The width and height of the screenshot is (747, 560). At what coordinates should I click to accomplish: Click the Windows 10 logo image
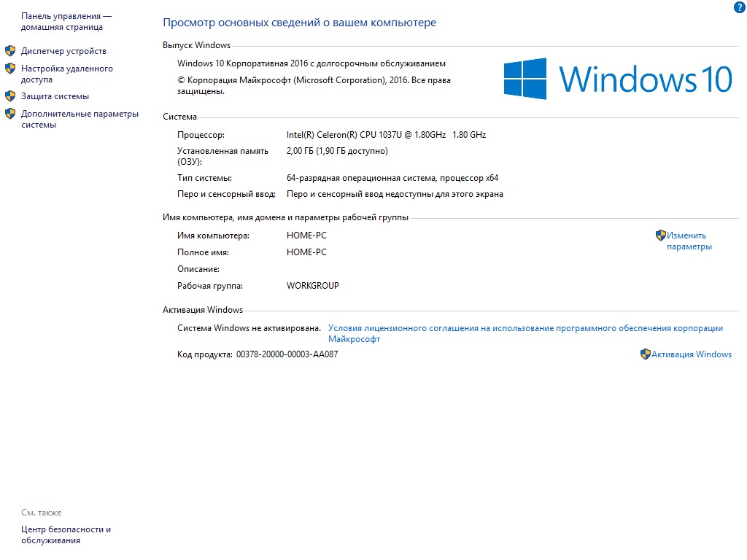coord(618,79)
